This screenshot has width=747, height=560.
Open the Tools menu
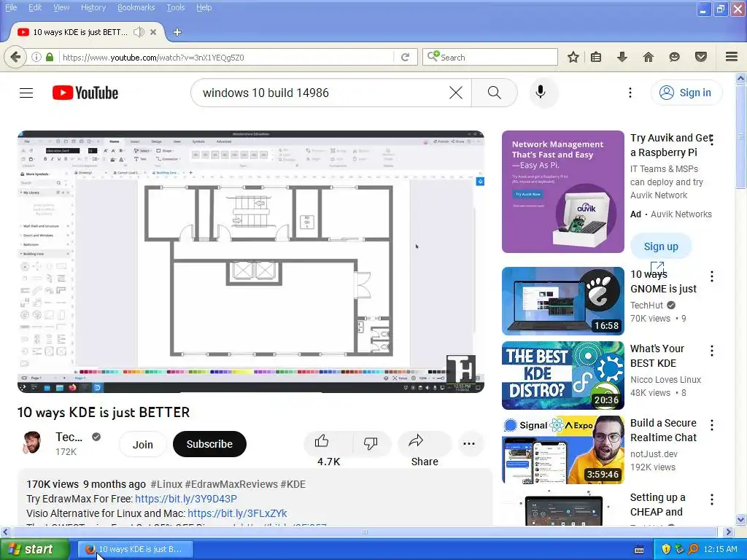[x=176, y=7]
